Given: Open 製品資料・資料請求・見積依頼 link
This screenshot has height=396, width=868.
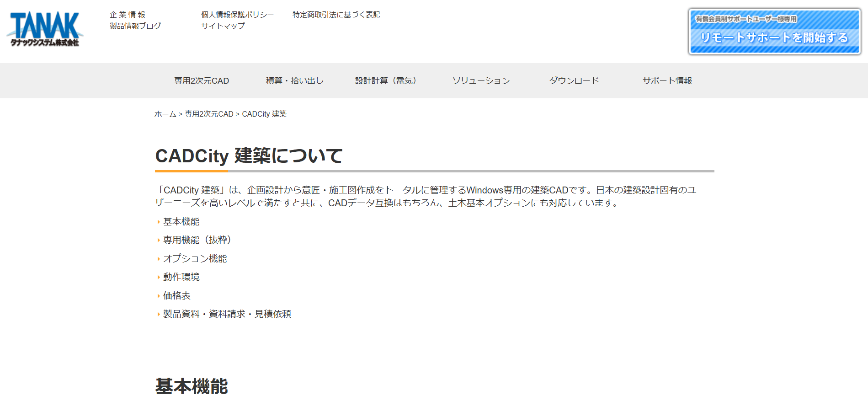Looking at the screenshot, I should 227,314.
